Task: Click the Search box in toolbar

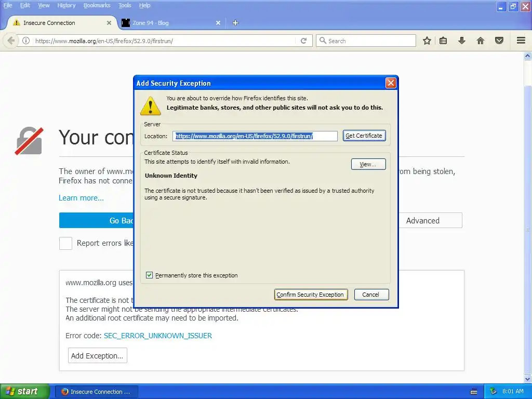Action: click(x=366, y=41)
